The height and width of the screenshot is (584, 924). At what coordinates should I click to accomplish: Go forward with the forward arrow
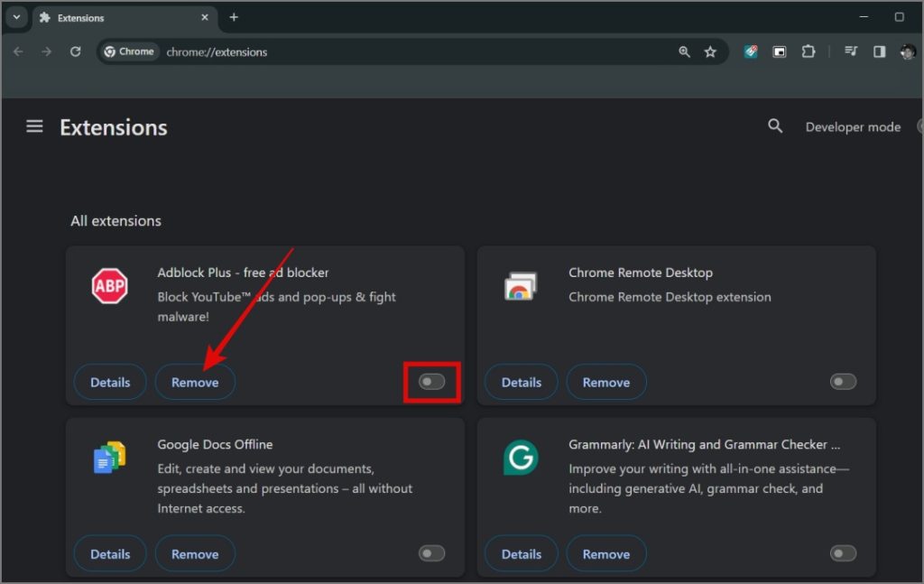[47, 51]
